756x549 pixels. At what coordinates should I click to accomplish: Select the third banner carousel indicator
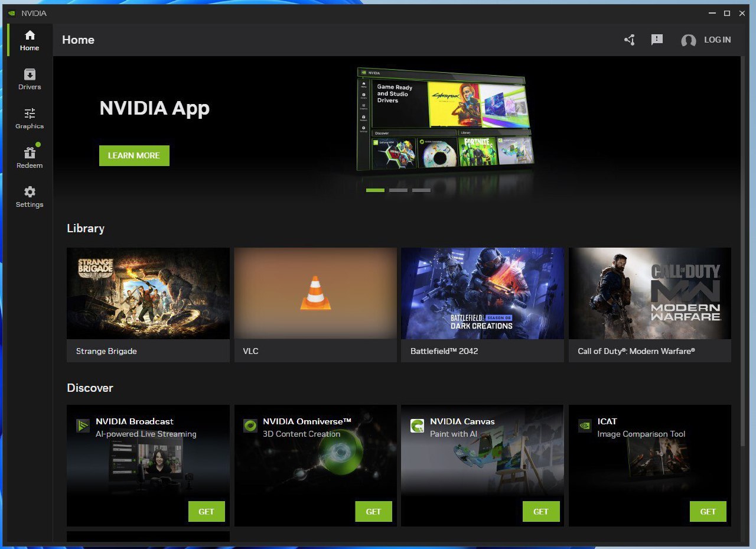coord(421,190)
